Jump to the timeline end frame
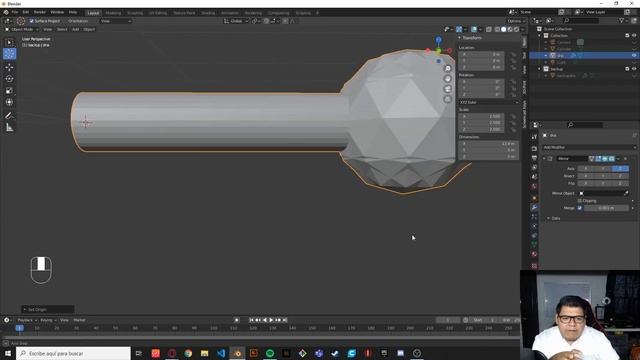Screen dimensions: 640x360 pyautogui.click(x=285, y=320)
